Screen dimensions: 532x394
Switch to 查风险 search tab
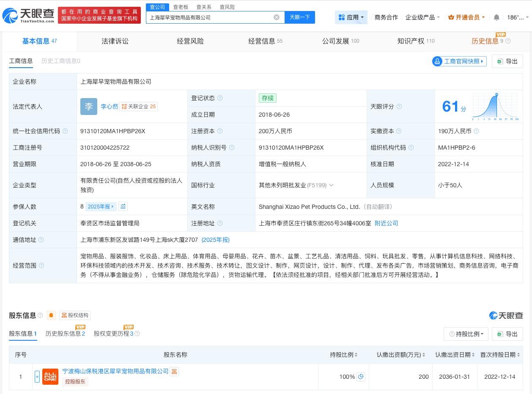(x=227, y=7)
